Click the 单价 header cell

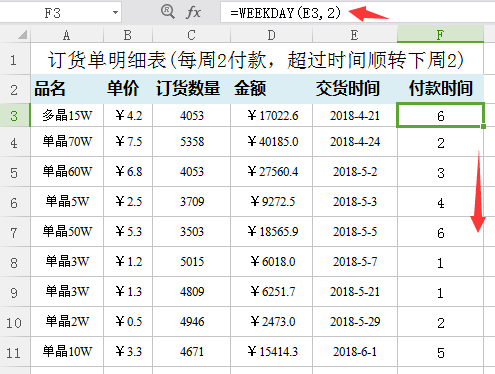[x=128, y=89]
